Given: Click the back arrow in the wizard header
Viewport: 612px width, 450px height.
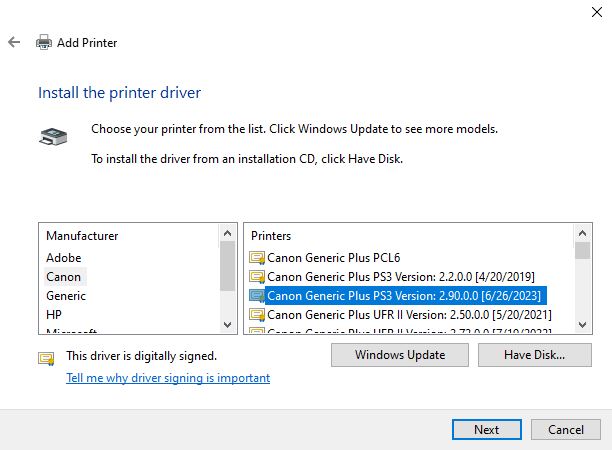Looking at the screenshot, I should [14, 42].
